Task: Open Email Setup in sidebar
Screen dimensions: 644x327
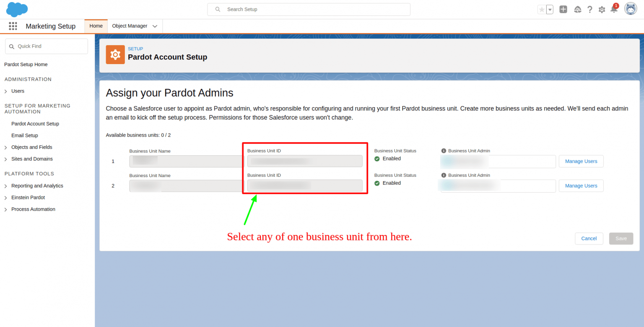Action: coord(25,135)
